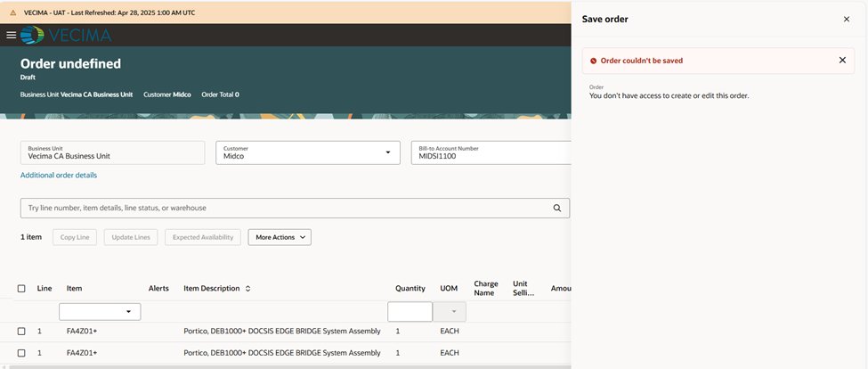Click the UOM column header

pos(448,289)
